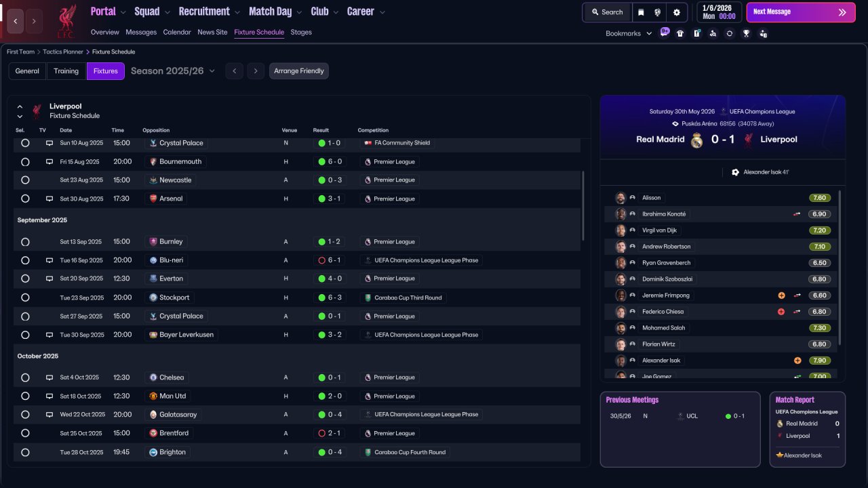868x488 pixels.
Task: Click the Brighton club badge
Action: (x=153, y=452)
